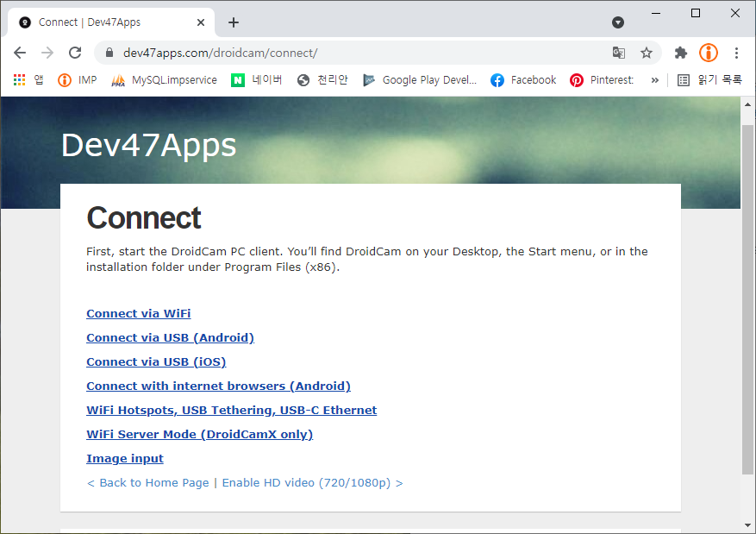
Task: Open the Image input link
Action: [x=125, y=458]
